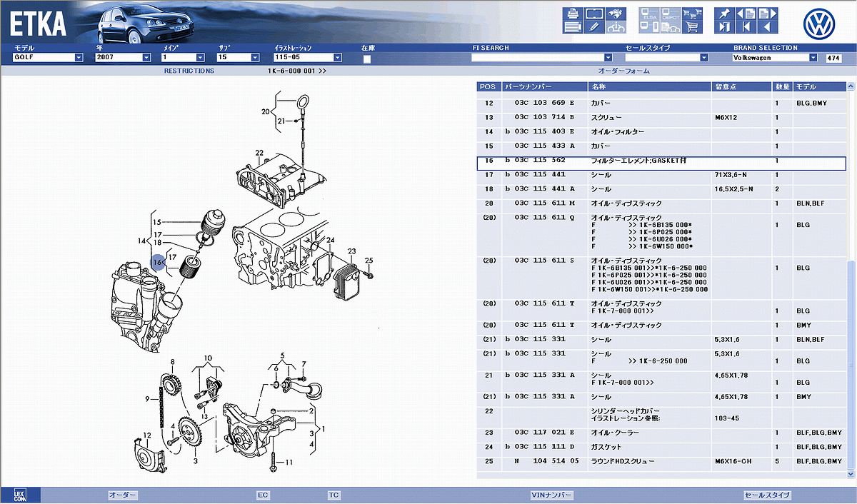Click the 留意点 column header

(742, 86)
